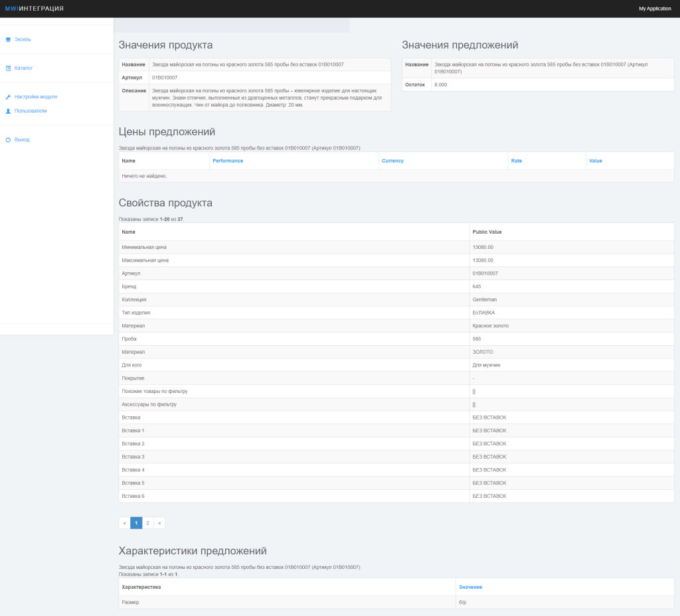The width and height of the screenshot is (680, 616).
Task: Go to page 2 of product properties
Action: pyautogui.click(x=147, y=523)
